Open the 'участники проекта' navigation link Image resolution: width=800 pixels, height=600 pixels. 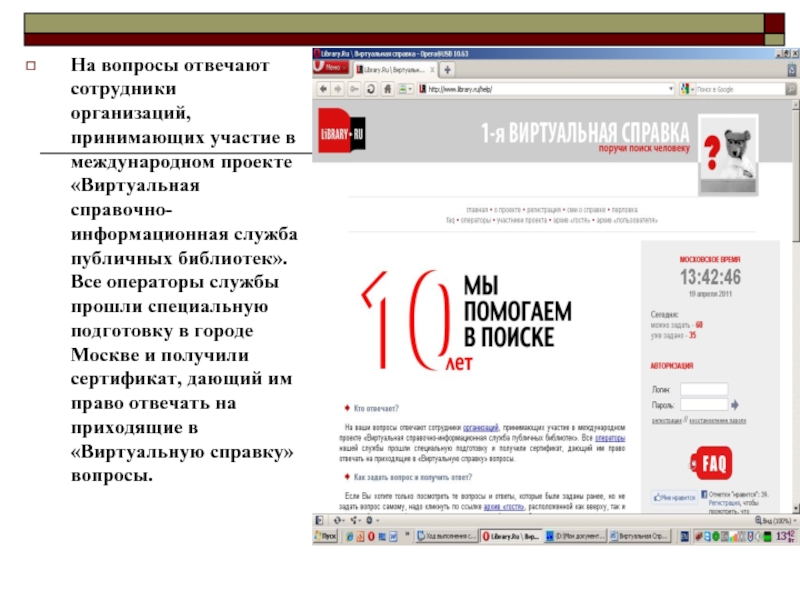tap(521, 220)
